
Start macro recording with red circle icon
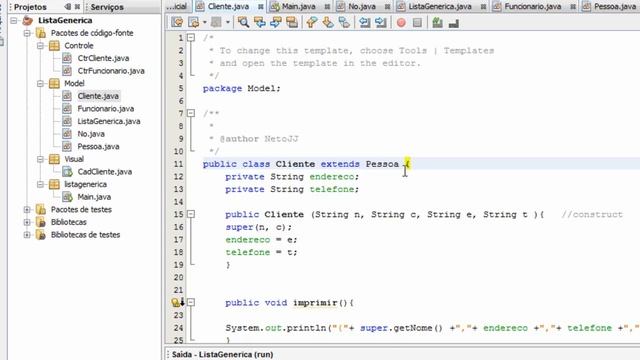pos(401,23)
